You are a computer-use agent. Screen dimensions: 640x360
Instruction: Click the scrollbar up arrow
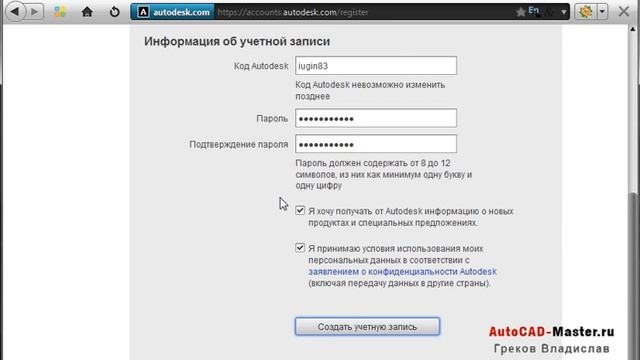(633, 29)
